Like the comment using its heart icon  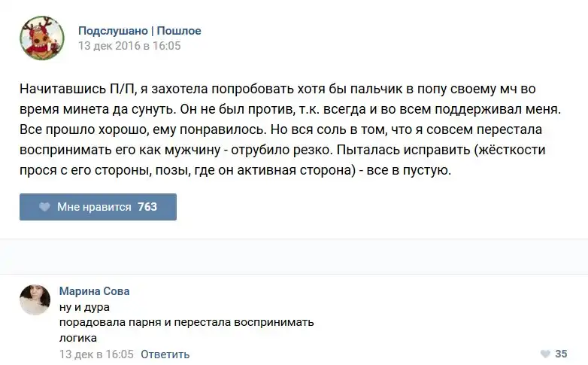coord(545,354)
